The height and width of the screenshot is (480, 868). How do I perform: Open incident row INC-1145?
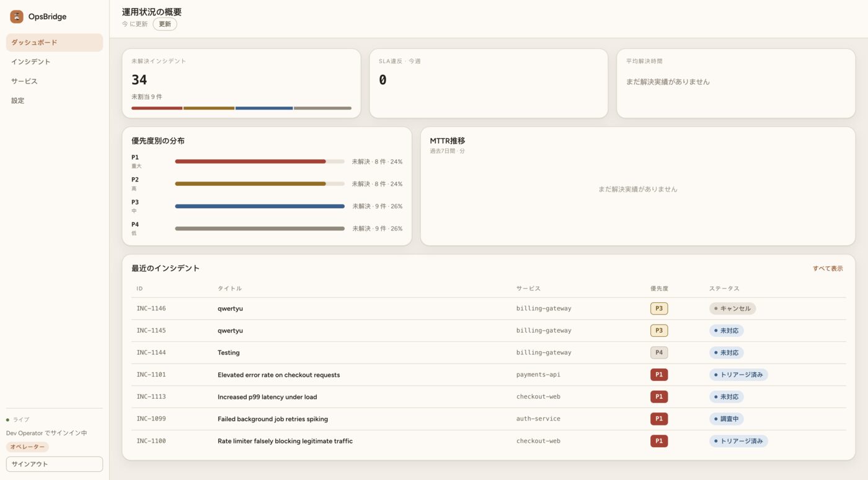coord(489,331)
